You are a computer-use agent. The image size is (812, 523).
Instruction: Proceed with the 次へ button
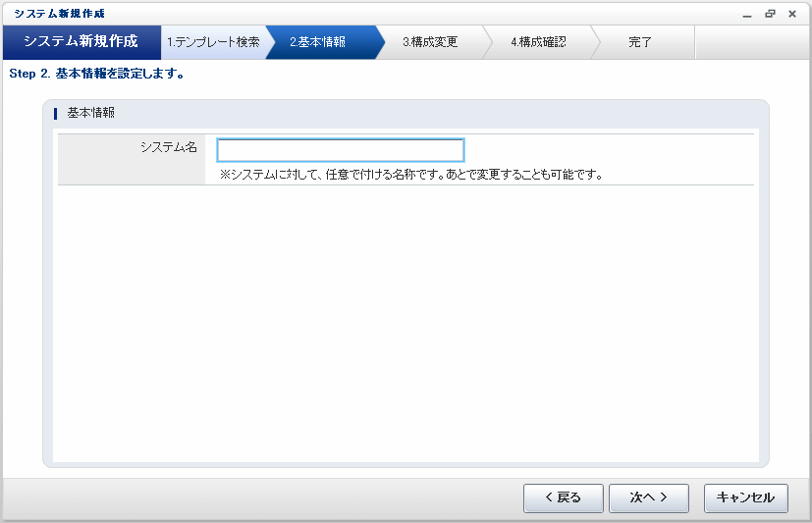(649, 497)
